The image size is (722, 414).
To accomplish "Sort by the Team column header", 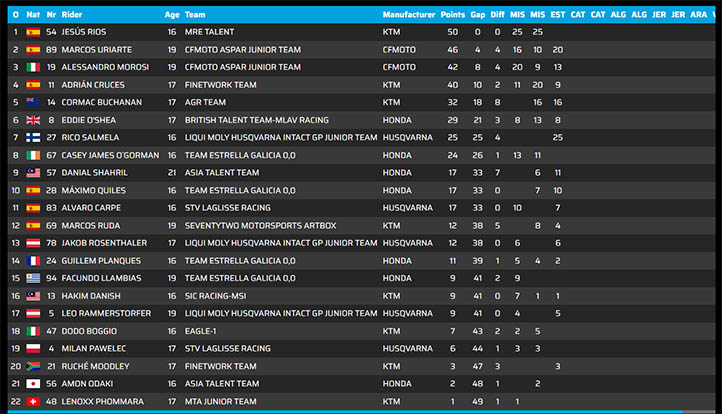I will click(195, 15).
